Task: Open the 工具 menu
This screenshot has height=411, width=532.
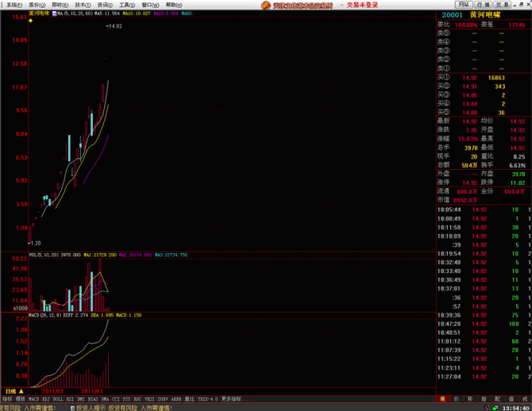Action: [x=126, y=5]
